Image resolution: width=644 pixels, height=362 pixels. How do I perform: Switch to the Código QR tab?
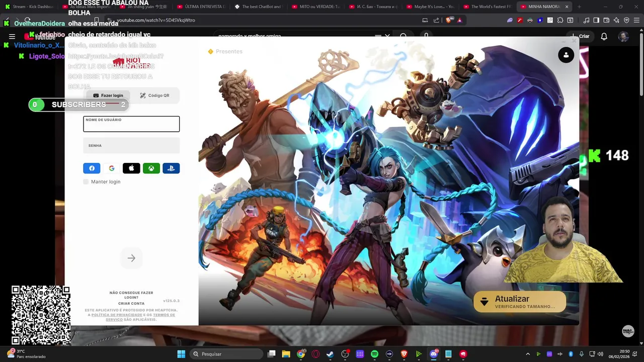(x=154, y=96)
